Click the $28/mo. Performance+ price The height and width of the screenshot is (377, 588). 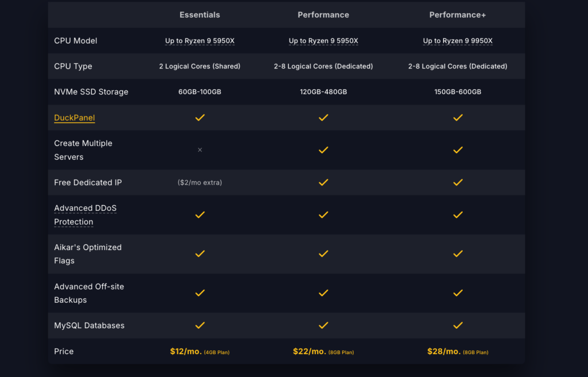point(444,352)
